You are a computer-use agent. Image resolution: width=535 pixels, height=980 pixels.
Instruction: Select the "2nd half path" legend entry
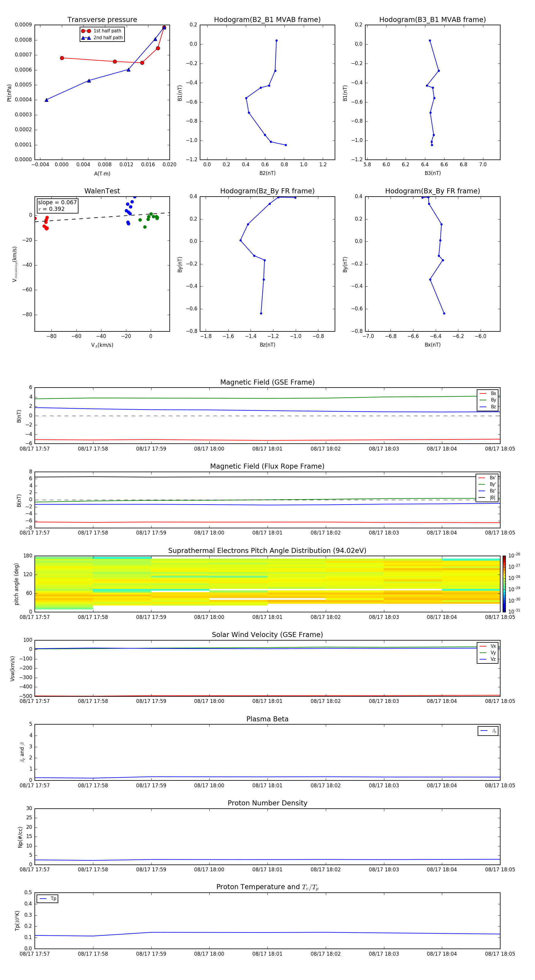click(x=102, y=38)
